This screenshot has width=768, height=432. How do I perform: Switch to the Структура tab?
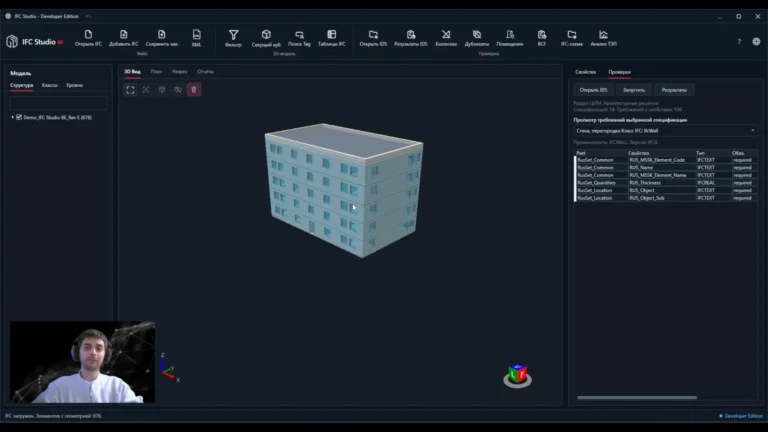(22, 85)
